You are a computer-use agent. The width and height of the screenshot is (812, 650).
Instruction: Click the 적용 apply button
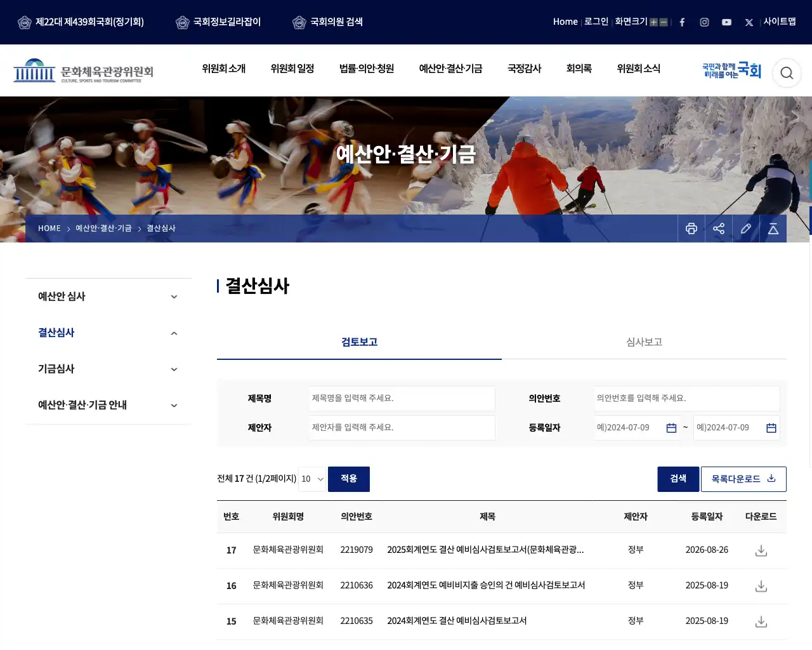point(349,479)
